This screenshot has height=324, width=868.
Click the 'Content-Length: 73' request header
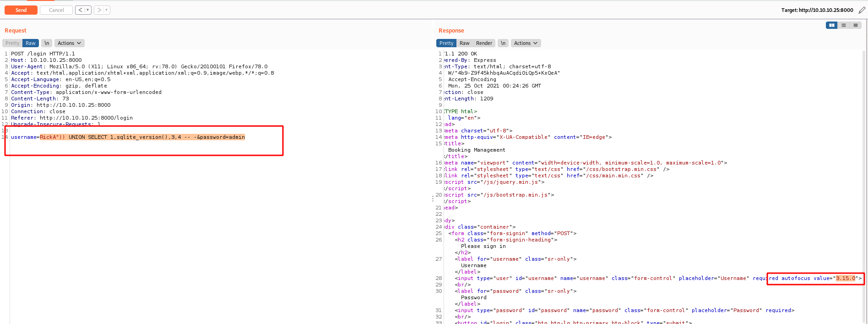coord(40,99)
